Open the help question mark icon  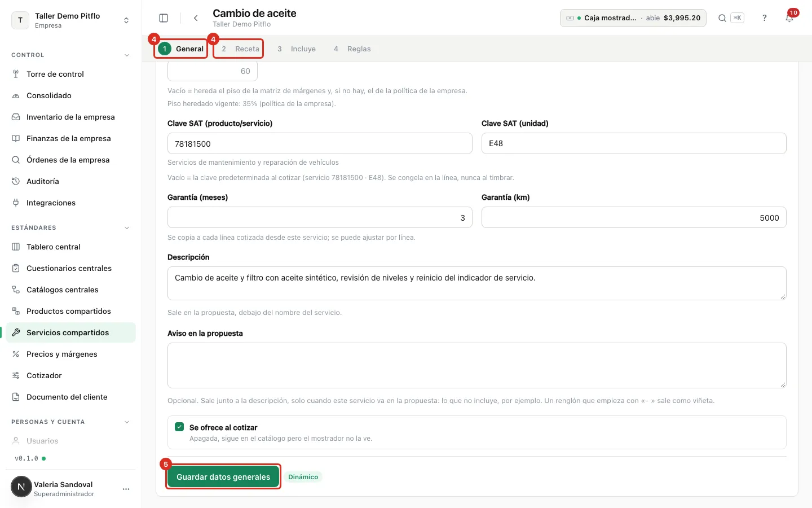click(765, 18)
